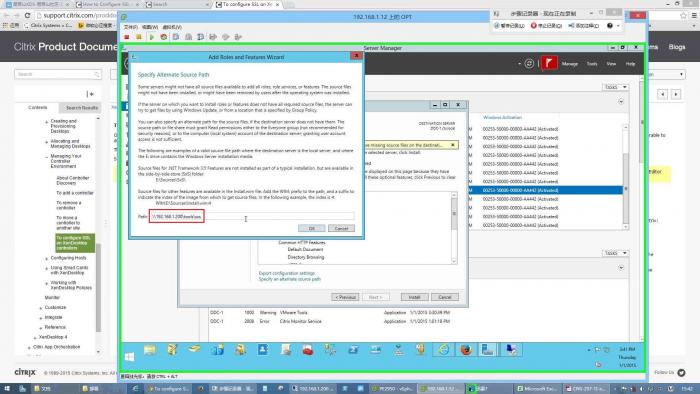700x394 pixels.
Task: Click Specify an alternate source path link
Action: pyautogui.click(x=290, y=279)
